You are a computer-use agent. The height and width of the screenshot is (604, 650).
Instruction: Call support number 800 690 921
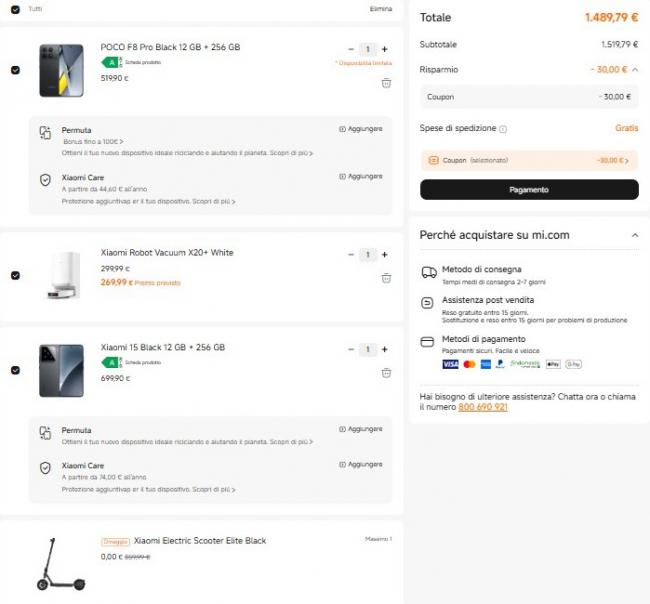tap(481, 407)
